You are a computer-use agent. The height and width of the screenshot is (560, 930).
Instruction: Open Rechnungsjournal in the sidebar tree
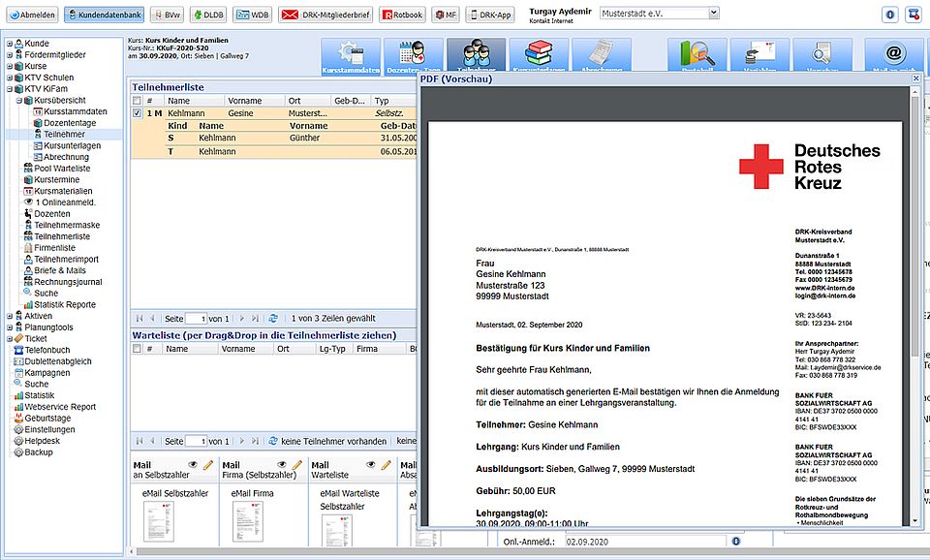pyautogui.click(x=68, y=282)
